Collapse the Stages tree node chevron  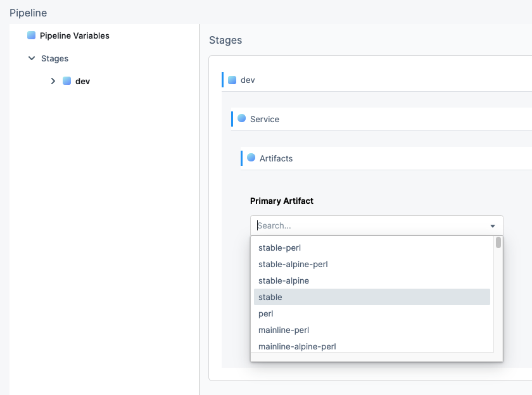coord(32,58)
